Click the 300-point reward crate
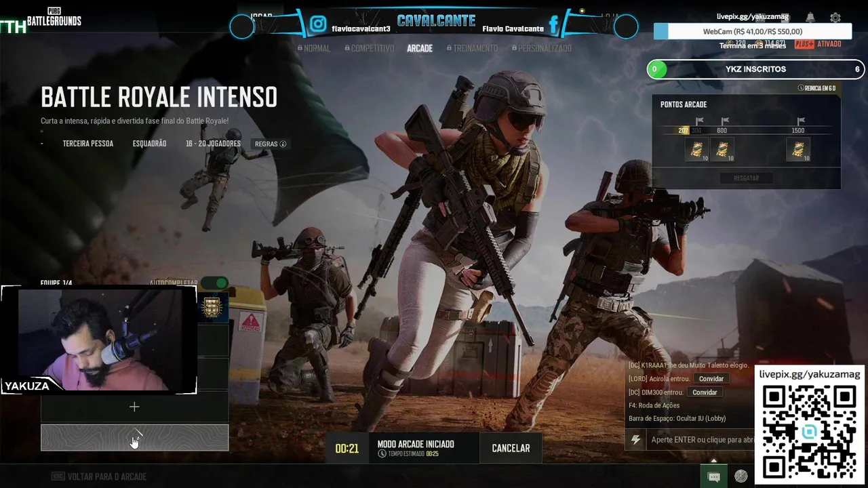 pos(696,149)
